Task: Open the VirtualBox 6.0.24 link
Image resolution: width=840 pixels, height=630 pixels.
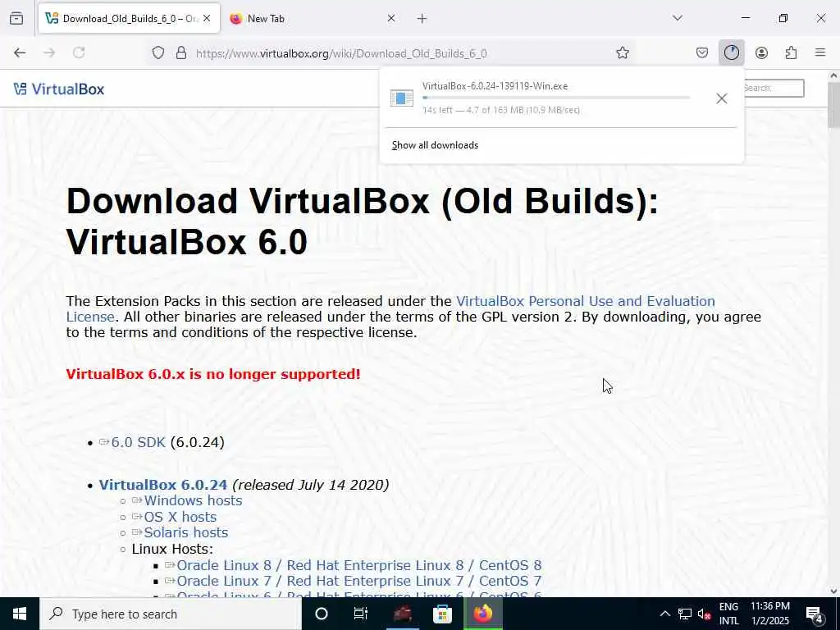Action: (x=163, y=485)
